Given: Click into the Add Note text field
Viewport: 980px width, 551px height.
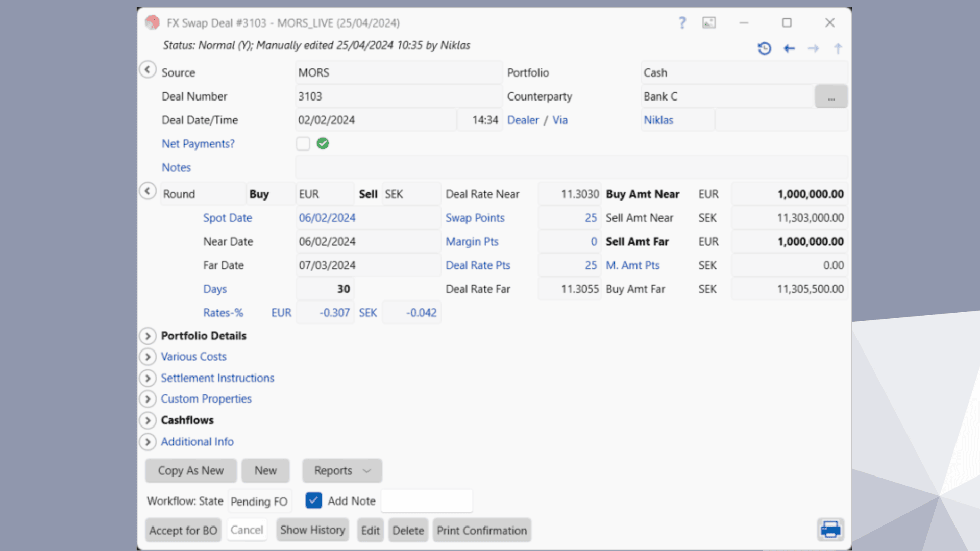Looking at the screenshot, I should 427,501.
